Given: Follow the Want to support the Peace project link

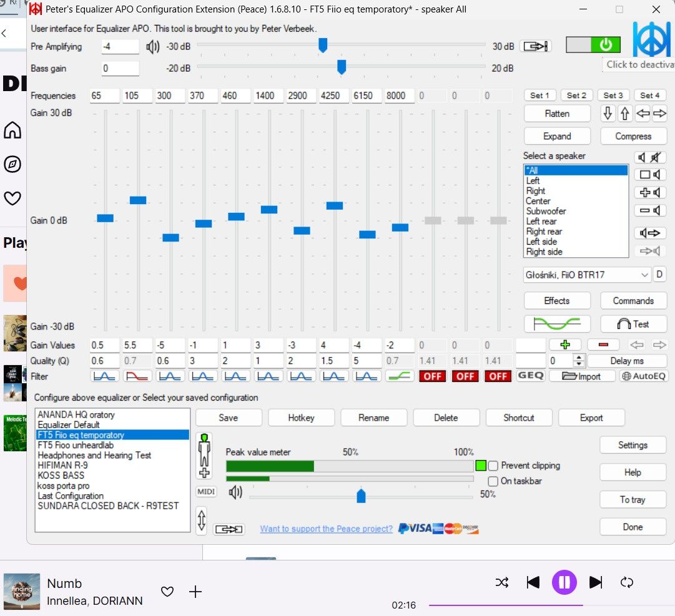Looking at the screenshot, I should pos(327,529).
